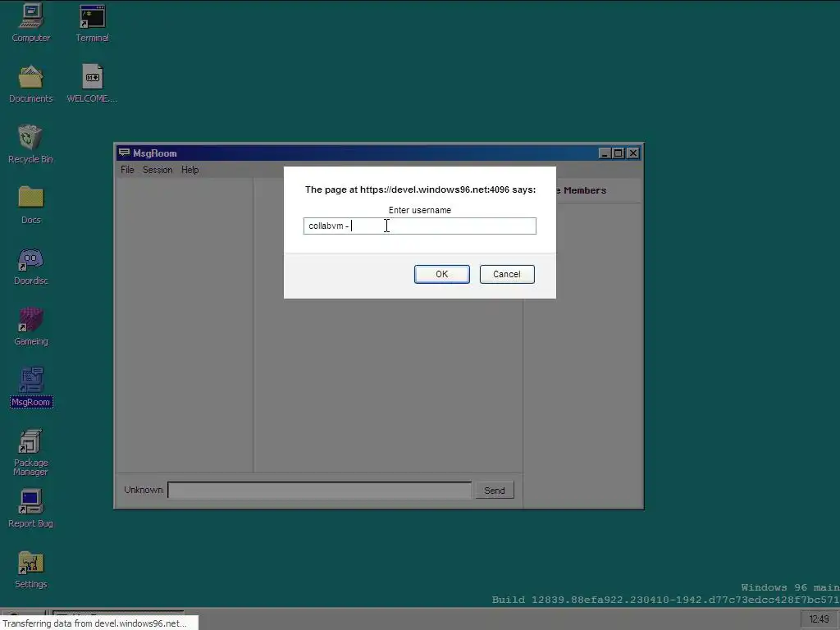Open the Help menu in MsgRoom

click(189, 170)
